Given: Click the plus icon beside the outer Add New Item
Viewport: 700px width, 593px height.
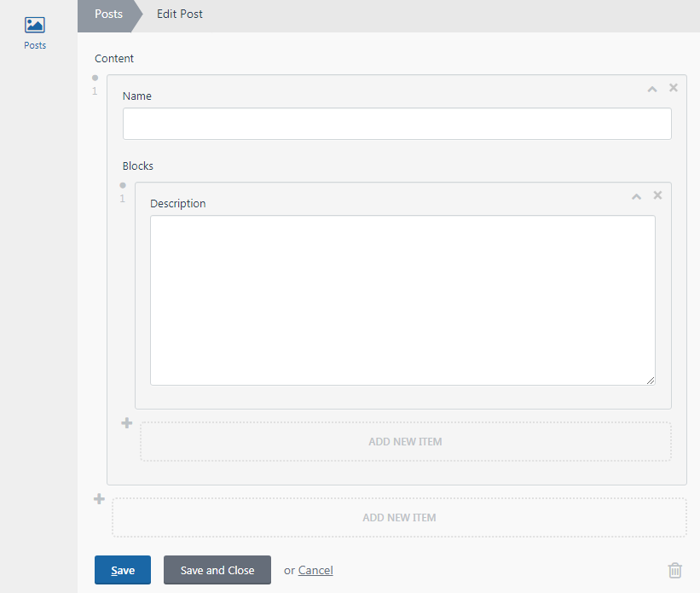Looking at the screenshot, I should [x=99, y=498].
